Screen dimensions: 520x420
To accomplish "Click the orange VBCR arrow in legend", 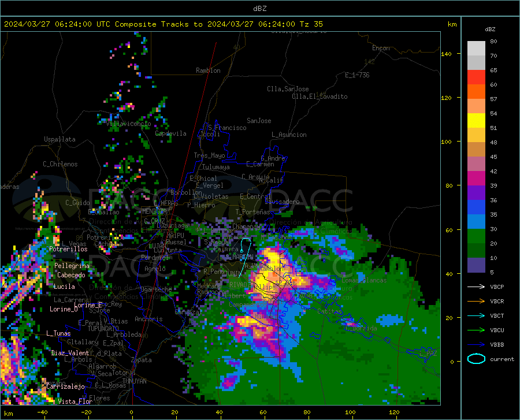I will click(476, 301).
